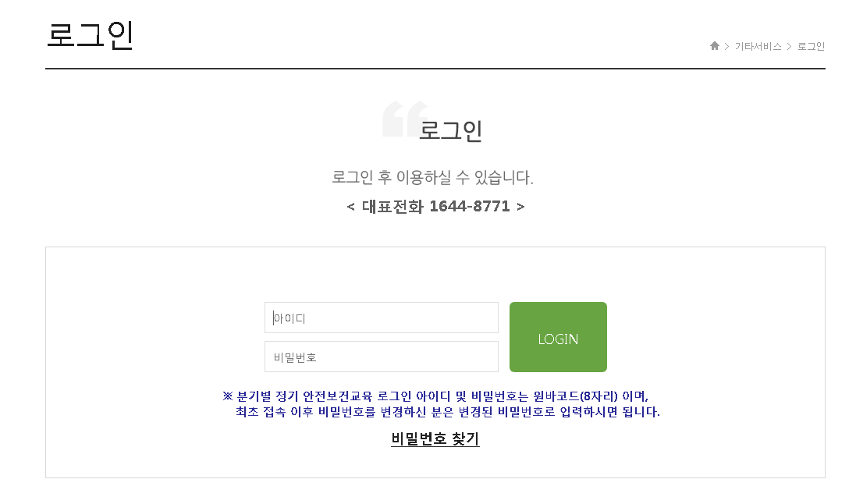The width and height of the screenshot is (856, 504).
Task: Click the word 찾기 in password link
Action: 466,438
